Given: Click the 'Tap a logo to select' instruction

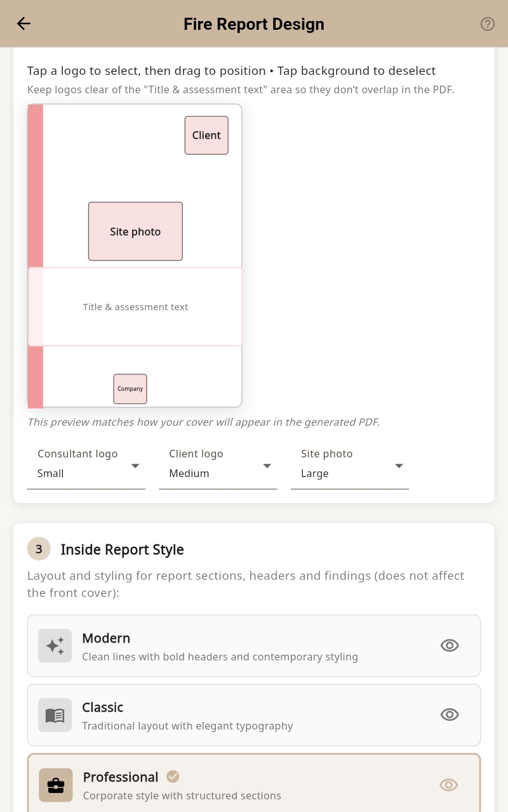Looking at the screenshot, I should [231, 71].
